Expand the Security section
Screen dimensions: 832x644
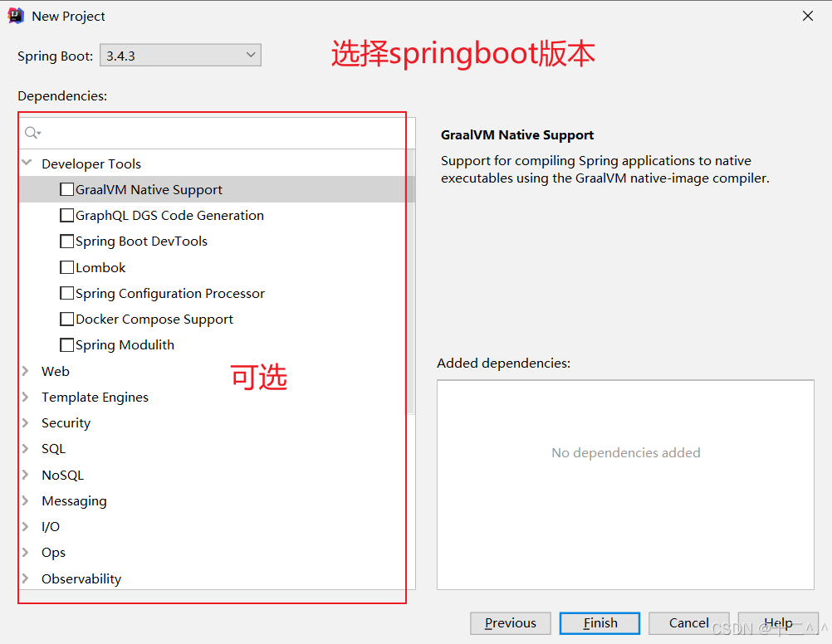(26, 422)
